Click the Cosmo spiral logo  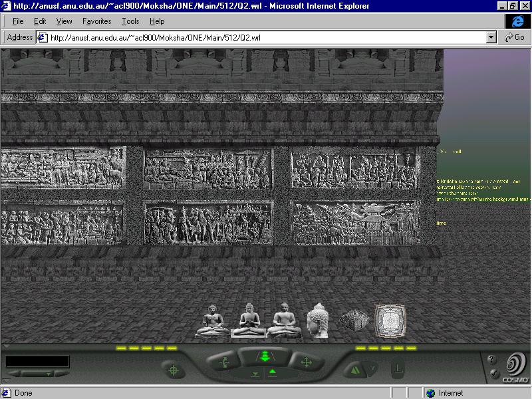[x=515, y=365]
